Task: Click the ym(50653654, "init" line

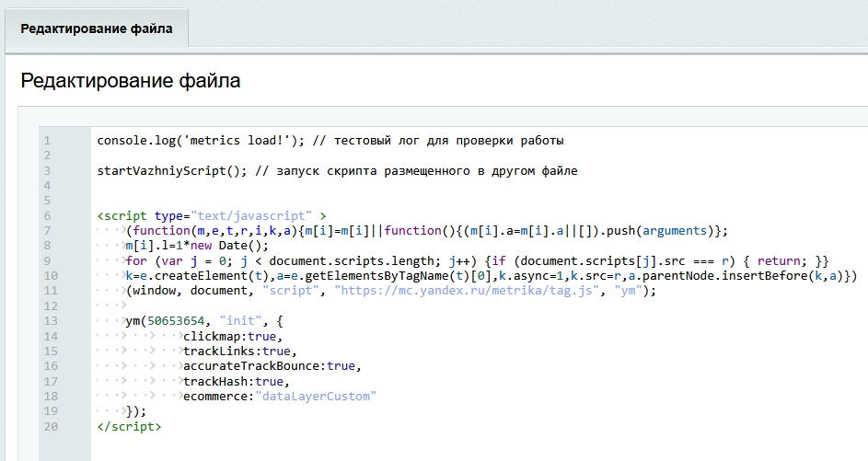Action: coord(204,321)
